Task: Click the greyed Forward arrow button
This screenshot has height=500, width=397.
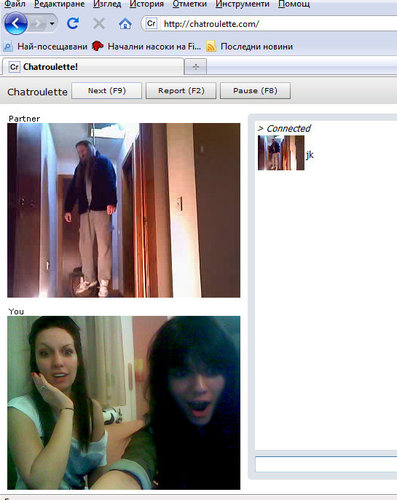Action: 37,24
